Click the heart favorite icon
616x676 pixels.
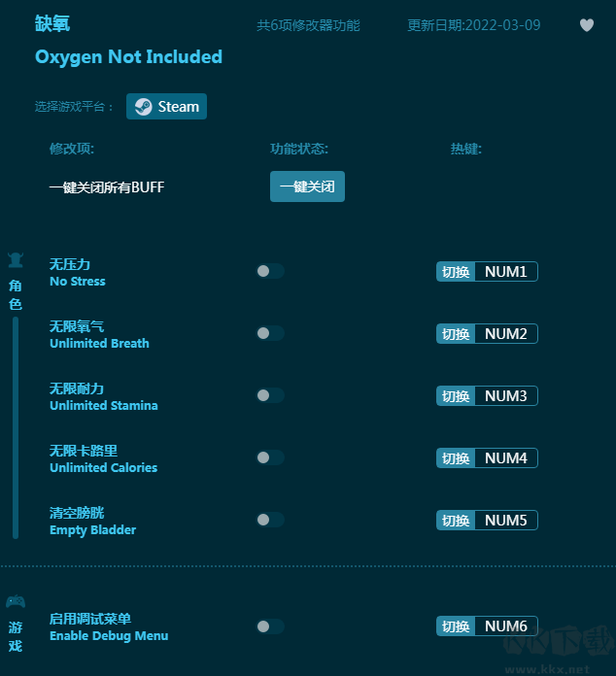click(586, 25)
